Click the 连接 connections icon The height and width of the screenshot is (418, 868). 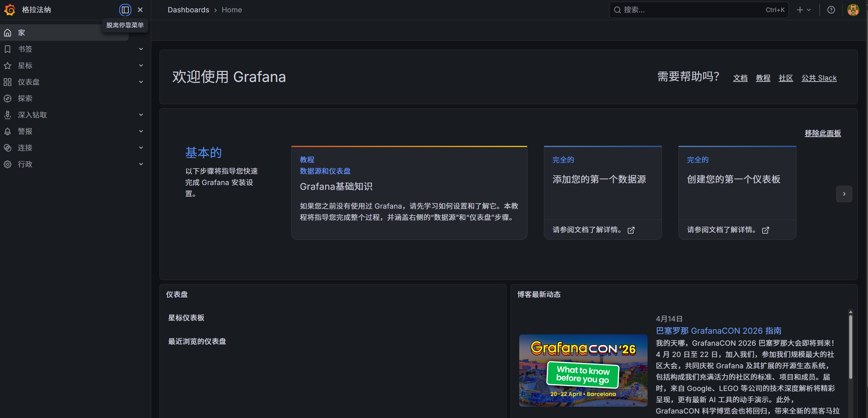(8, 148)
